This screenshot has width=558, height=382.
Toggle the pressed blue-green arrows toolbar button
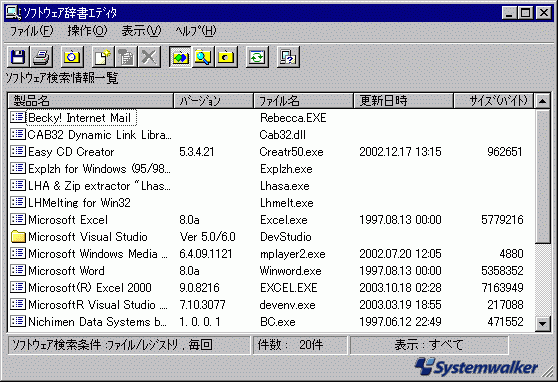pyautogui.click(x=180, y=57)
